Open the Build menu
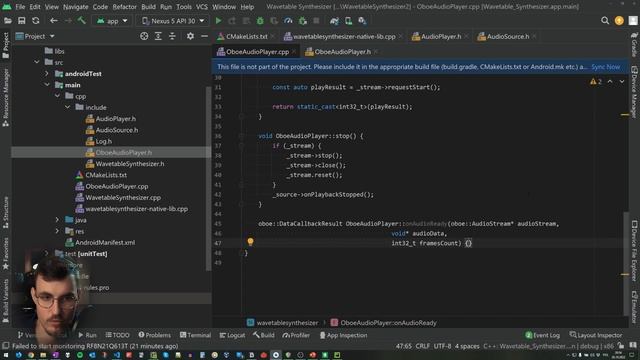 [148, 7]
